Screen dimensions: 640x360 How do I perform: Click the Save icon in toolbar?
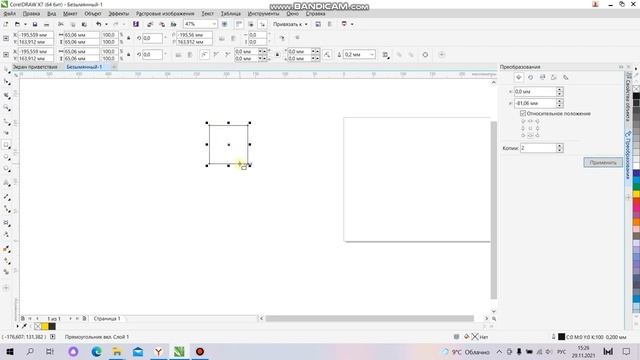(x=35, y=24)
